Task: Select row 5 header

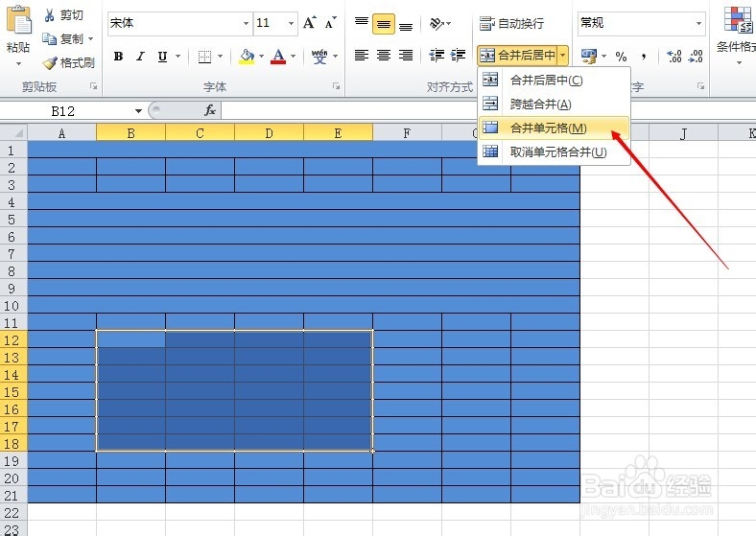Action: pos(13,220)
